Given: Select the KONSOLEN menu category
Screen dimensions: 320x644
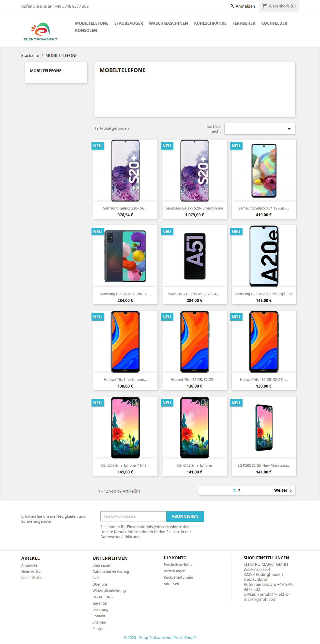Looking at the screenshot, I should click(x=86, y=30).
